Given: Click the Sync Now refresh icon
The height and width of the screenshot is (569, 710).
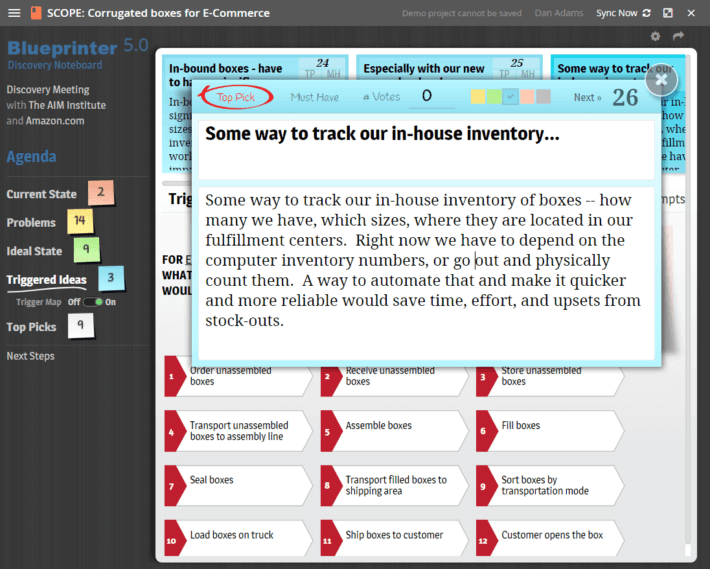Looking at the screenshot, I should tap(647, 13).
